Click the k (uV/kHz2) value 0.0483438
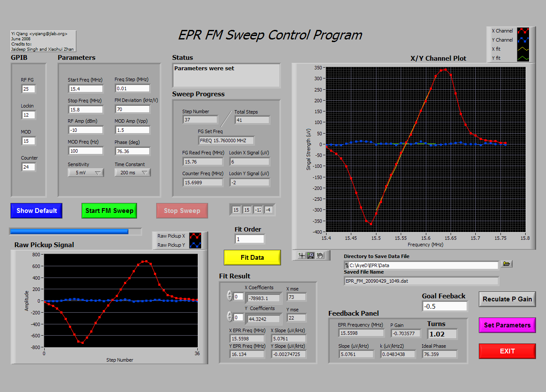546x392 pixels. click(398, 354)
